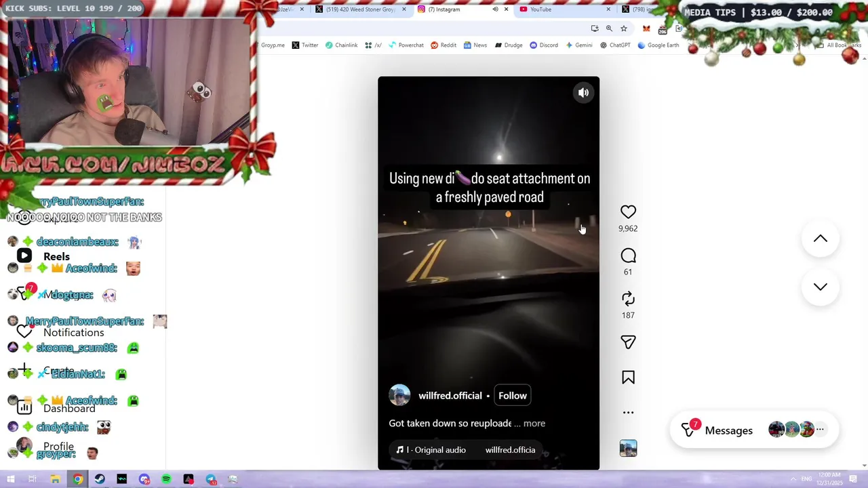868x488 pixels.
Task: Go to previous reel with up chevron
Action: point(821,239)
